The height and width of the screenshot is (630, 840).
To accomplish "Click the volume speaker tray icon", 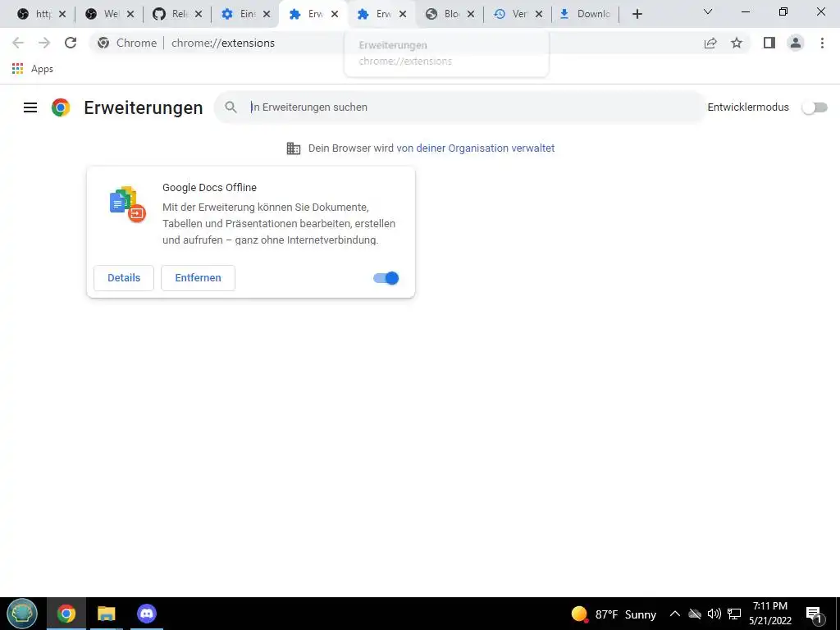I will tap(714, 614).
